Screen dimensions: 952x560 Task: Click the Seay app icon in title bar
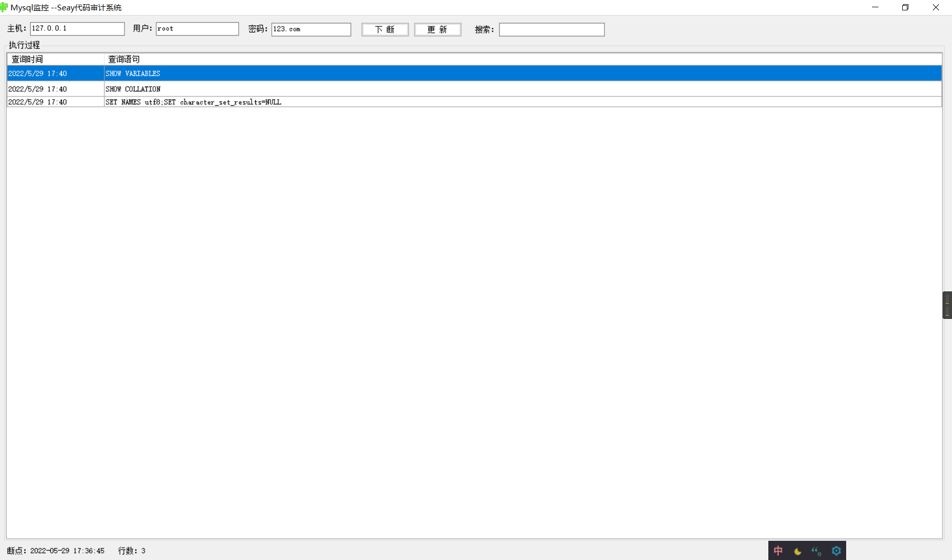pyautogui.click(x=4, y=7)
